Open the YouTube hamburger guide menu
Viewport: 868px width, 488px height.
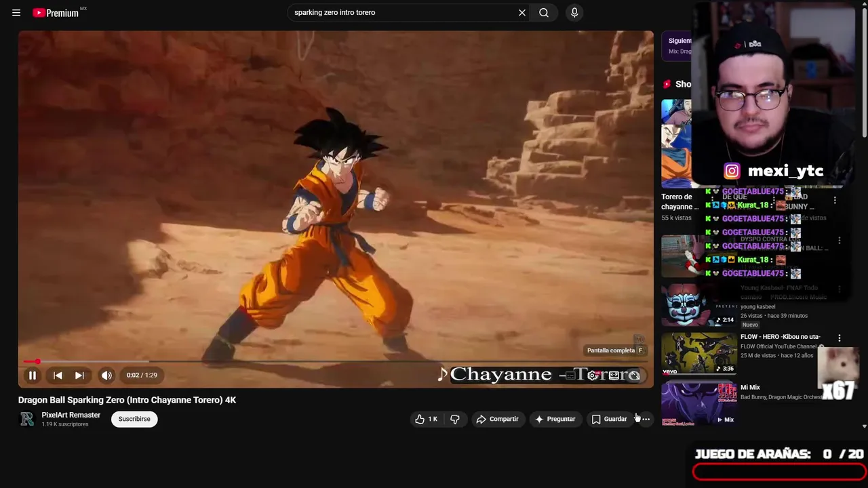click(16, 13)
